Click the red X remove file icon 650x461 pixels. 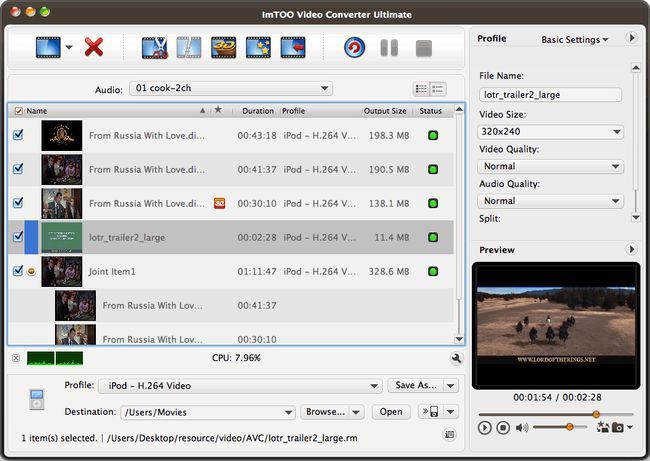(x=94, y=46)
